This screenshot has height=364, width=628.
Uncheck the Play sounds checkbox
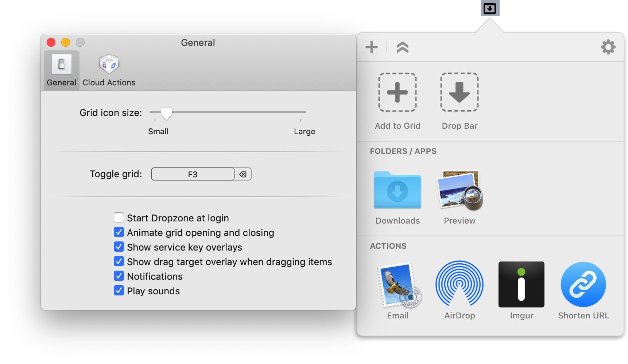tap(119, 291)
